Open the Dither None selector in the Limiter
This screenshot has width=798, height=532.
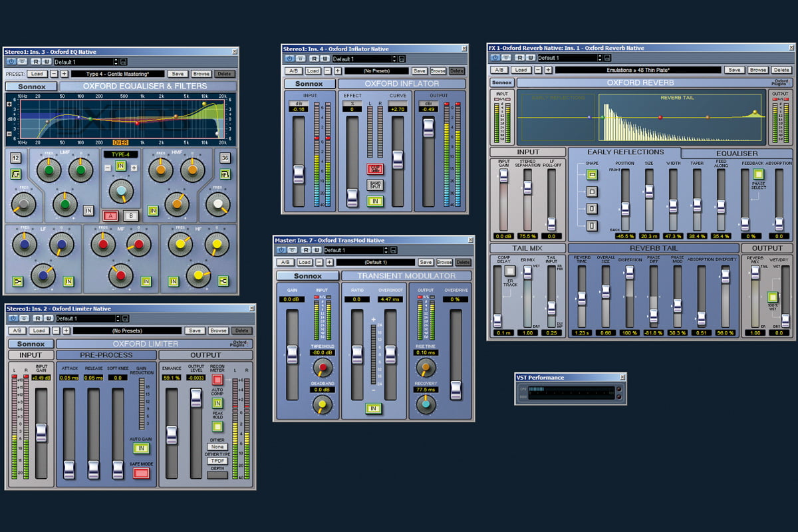(x=217, y=447)
